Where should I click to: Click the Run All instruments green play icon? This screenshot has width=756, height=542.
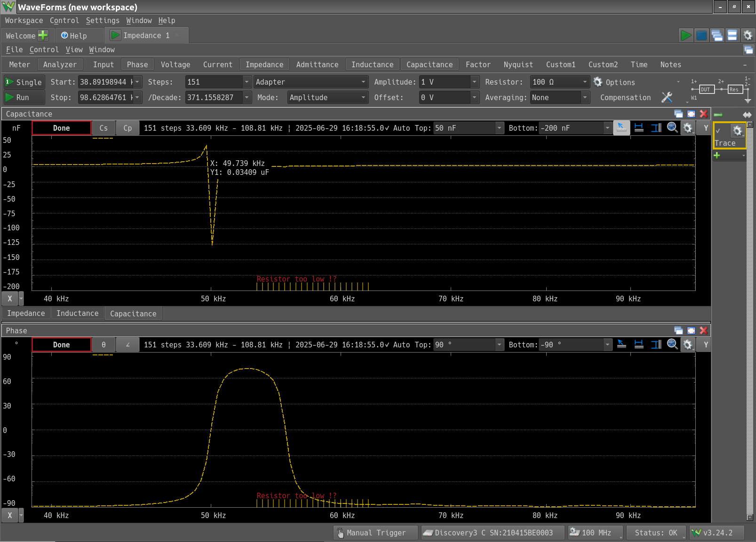click(685, 36)
